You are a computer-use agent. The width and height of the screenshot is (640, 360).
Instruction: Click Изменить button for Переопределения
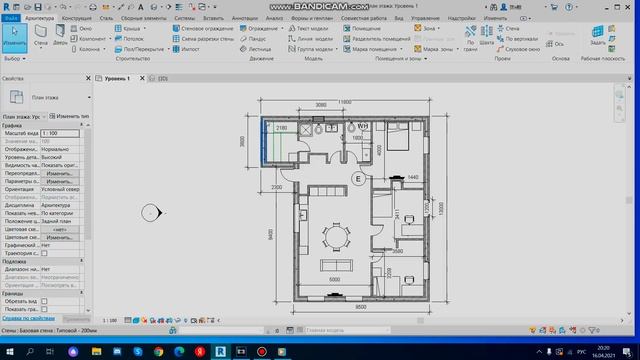(60, 173)
